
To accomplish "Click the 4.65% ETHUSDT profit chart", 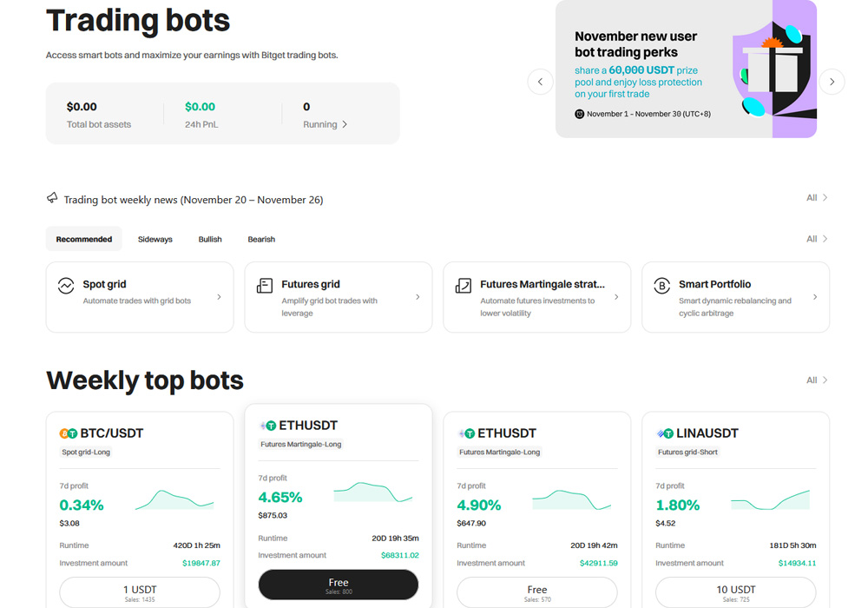I will tap(373, 492).
